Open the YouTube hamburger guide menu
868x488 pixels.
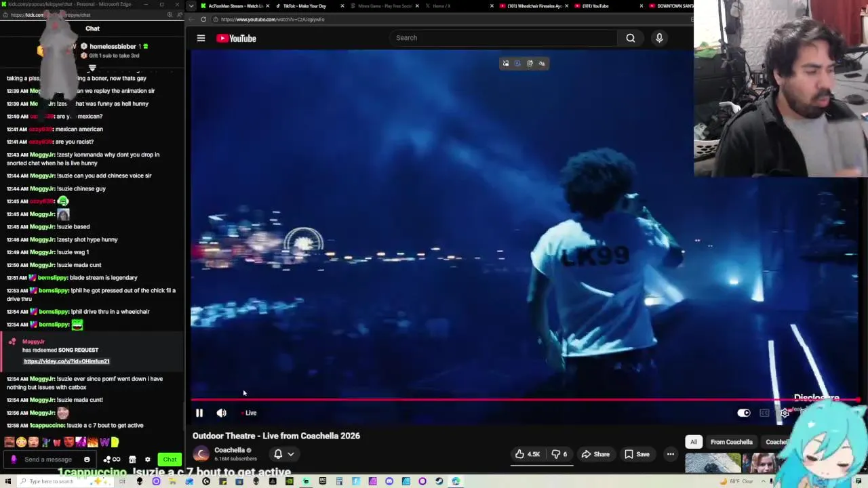pyautogui.click(x=201, y=38)
